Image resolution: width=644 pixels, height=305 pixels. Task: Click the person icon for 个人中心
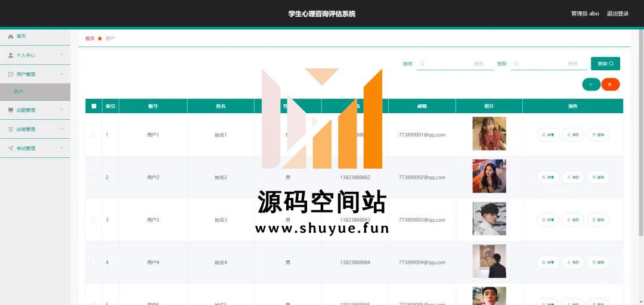[11, 55]
